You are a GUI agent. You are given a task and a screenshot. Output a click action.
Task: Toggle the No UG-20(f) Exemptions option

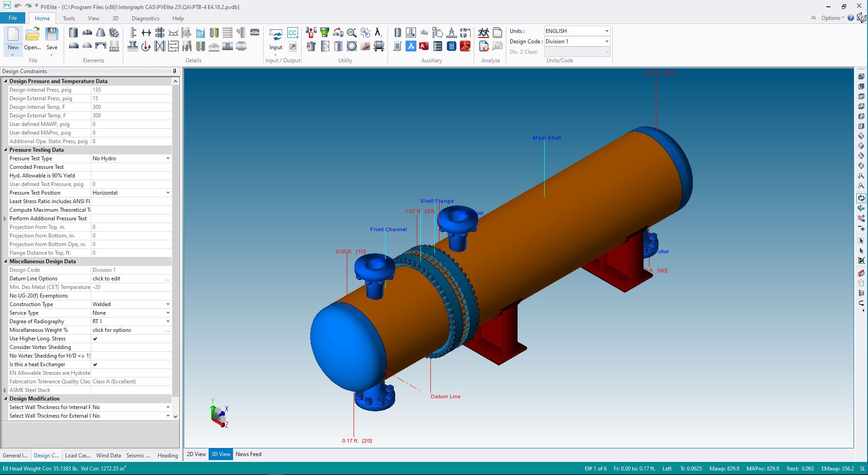(x=131, y=296)
